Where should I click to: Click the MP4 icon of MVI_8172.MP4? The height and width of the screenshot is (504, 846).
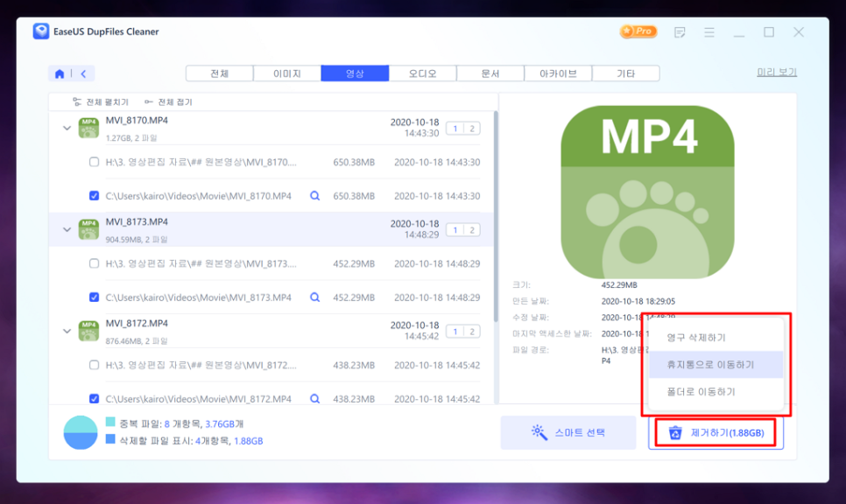(x=88, y=331)
